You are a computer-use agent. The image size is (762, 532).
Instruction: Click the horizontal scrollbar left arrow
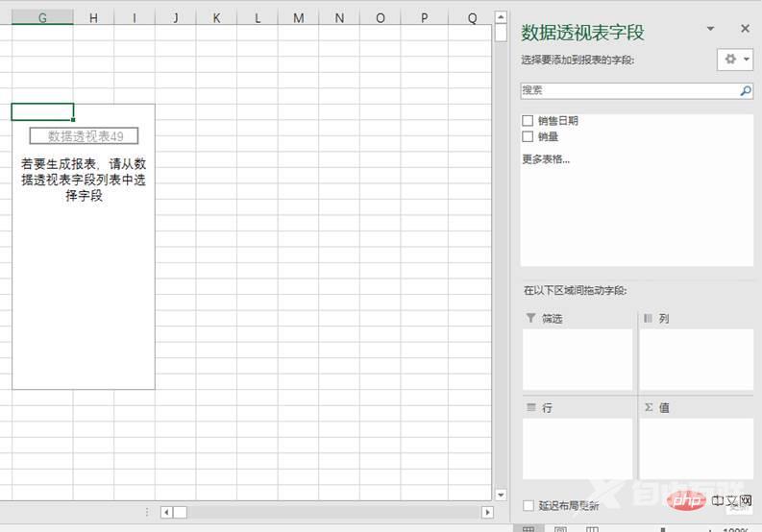tap(166, 513)
